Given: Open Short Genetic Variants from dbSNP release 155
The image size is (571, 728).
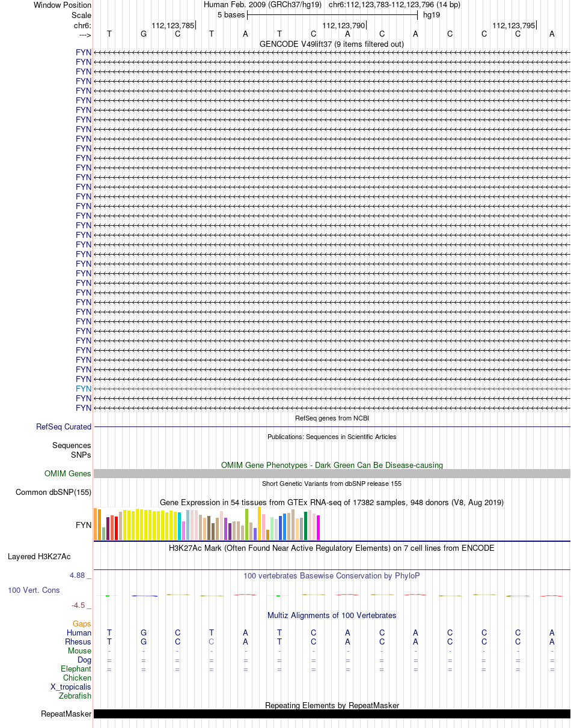Looking at the screenshot, I should coord(332,484).
